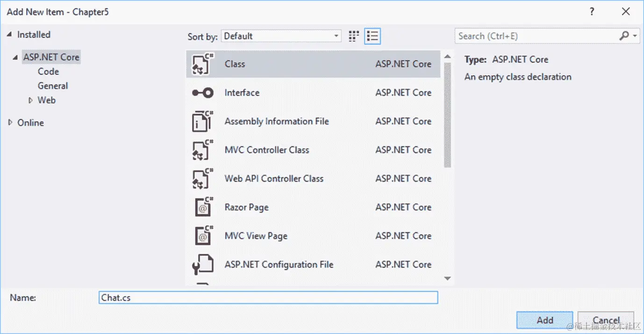Collapse the Installed tree node
Image resolution: width=644 pixels, height=334 pixels.
[x=10, y=35]
